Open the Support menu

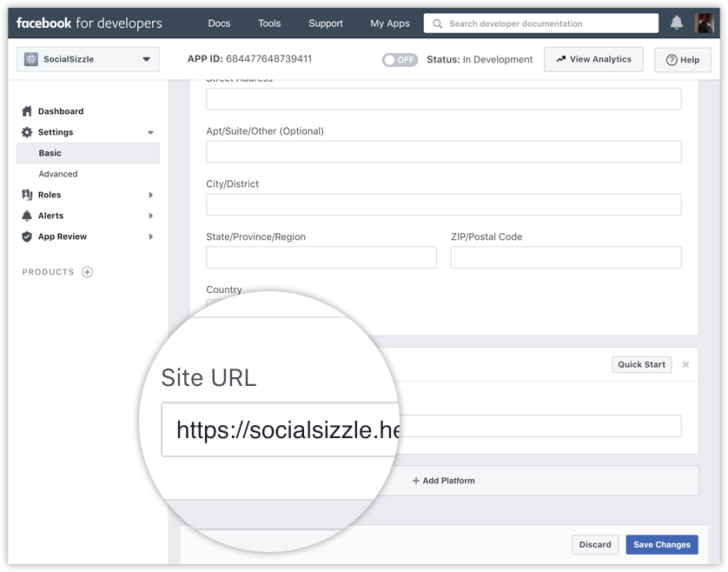(x=326, y=23)
